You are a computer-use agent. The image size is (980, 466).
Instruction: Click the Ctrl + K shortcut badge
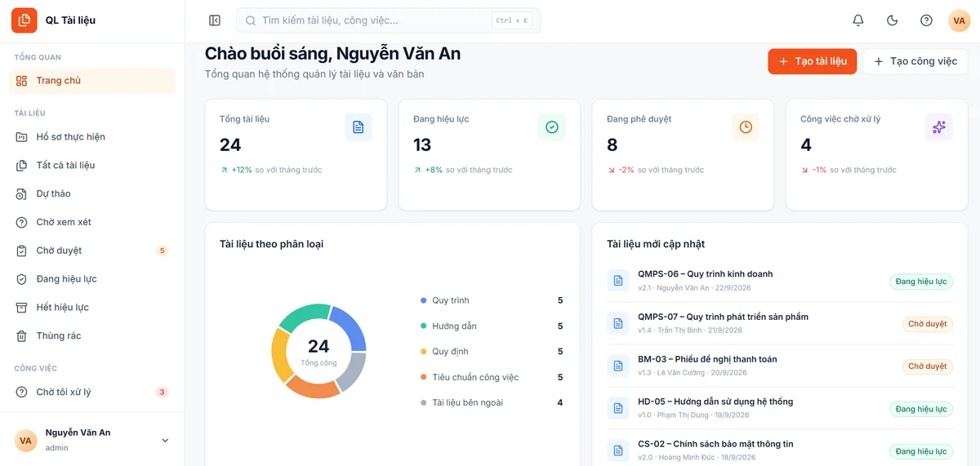[x=512, y=20]
